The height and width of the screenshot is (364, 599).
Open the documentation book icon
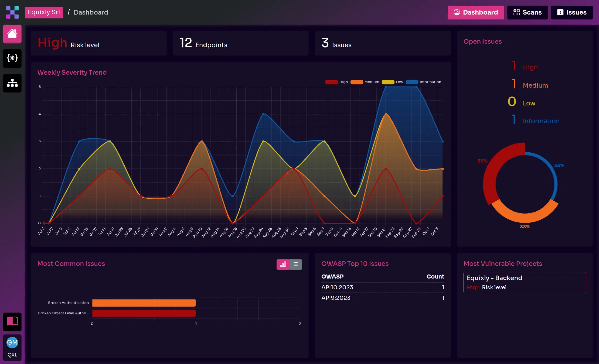point(12,321)
